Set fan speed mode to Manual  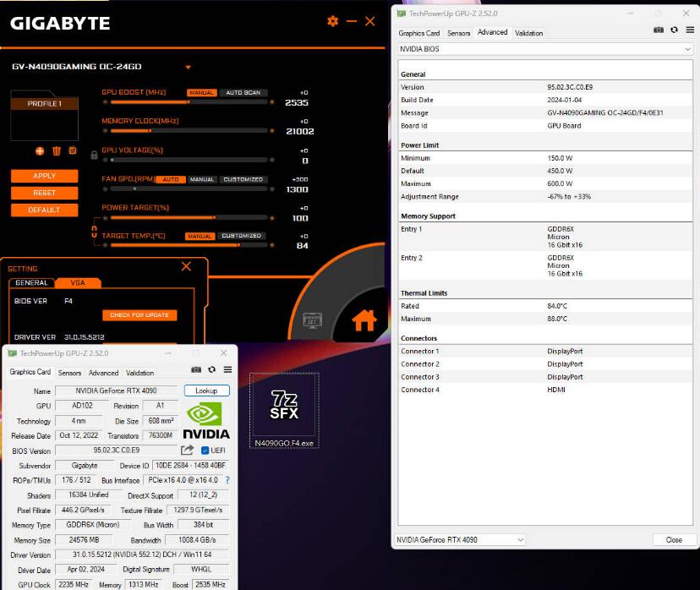[202, 180]
